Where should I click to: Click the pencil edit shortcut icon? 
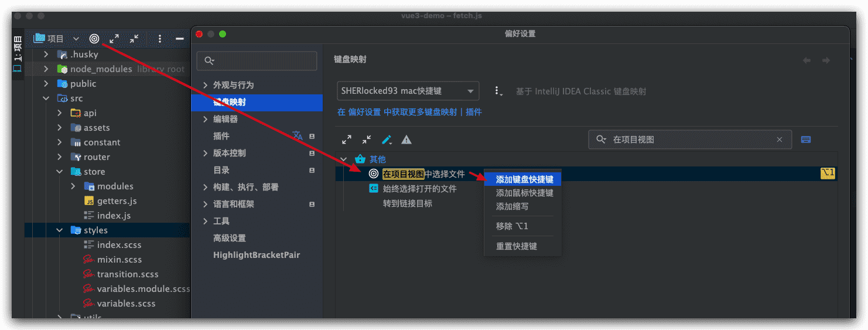pyautogui.click(x=387, y=140)
